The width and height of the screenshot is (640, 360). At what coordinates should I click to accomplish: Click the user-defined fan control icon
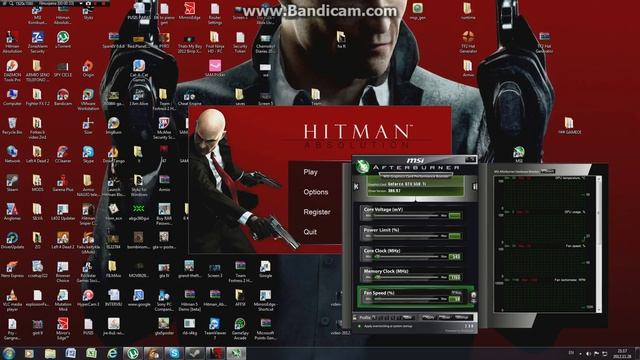click(x=473, y=295)
